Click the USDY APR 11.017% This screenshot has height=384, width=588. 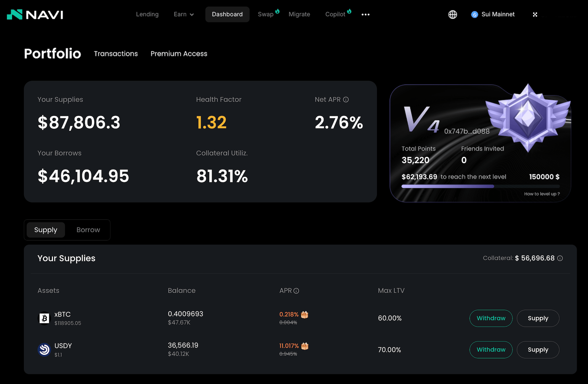pos(289,346)
